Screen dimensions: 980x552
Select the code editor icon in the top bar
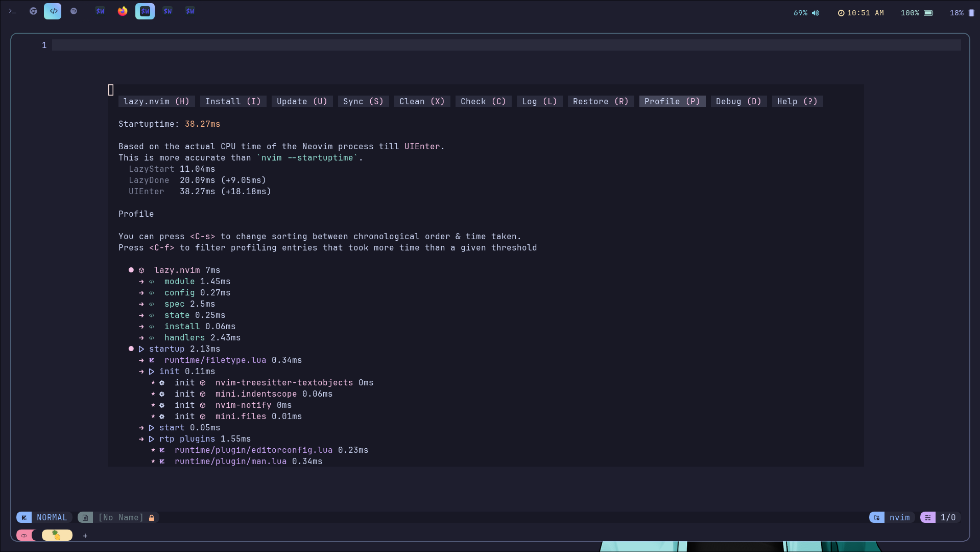[x=53, y=11]
